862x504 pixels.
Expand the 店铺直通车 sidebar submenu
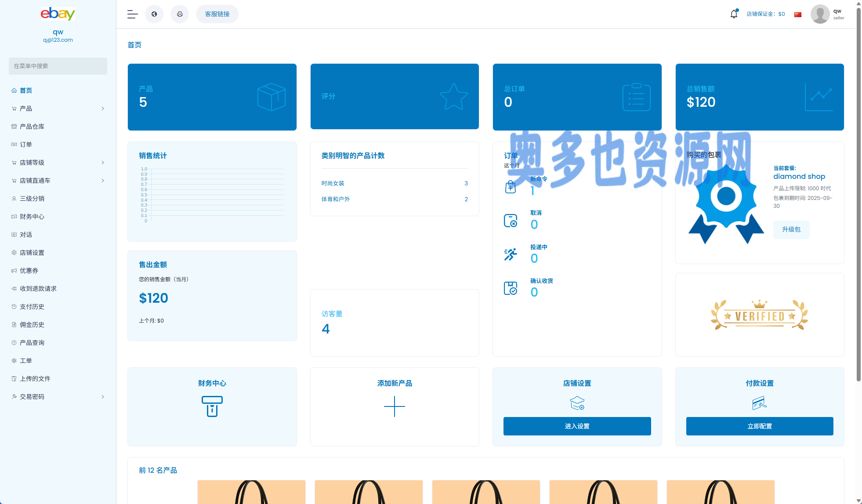[103, 181]
